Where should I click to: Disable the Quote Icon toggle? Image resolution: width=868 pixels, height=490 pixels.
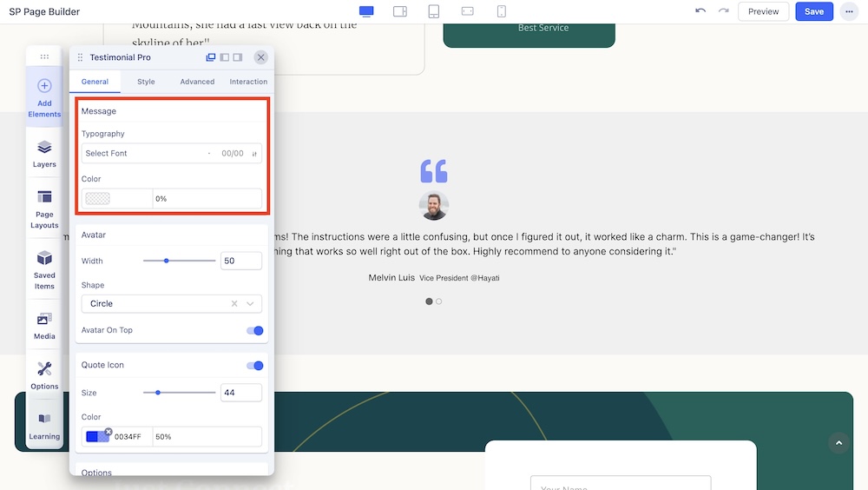coord(254,366)
